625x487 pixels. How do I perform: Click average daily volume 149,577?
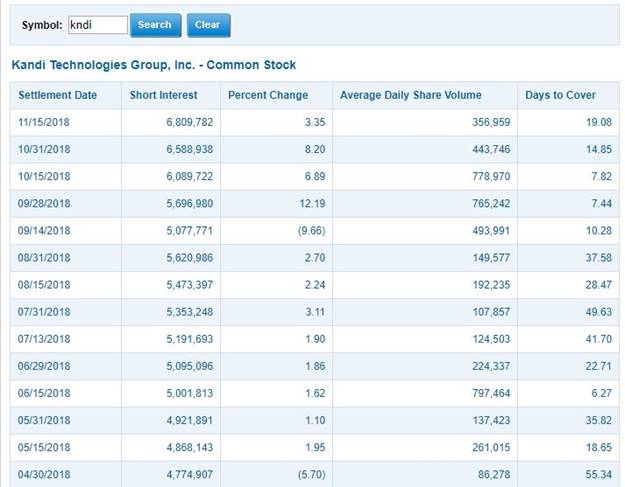point(491,258)
